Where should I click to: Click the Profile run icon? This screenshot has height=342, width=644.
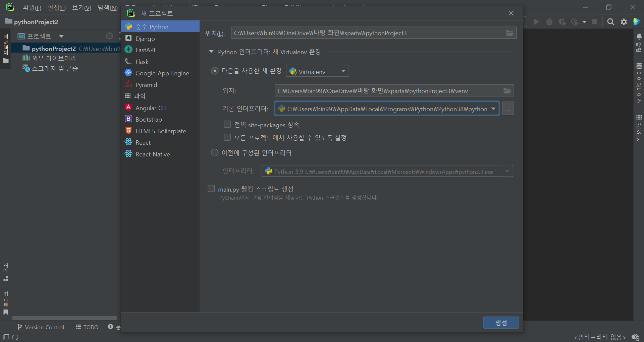pyautogui.click(x=575, y=22)
